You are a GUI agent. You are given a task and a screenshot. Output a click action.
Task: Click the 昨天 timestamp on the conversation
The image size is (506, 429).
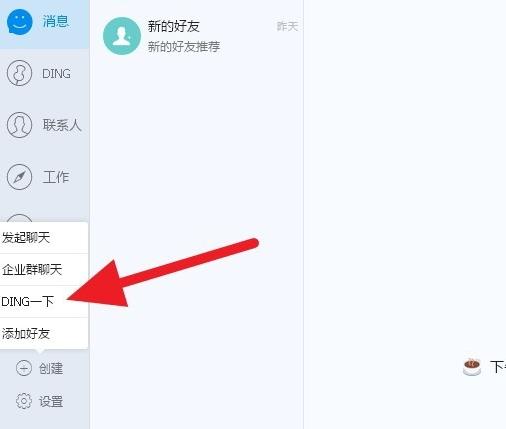[287, 26]
